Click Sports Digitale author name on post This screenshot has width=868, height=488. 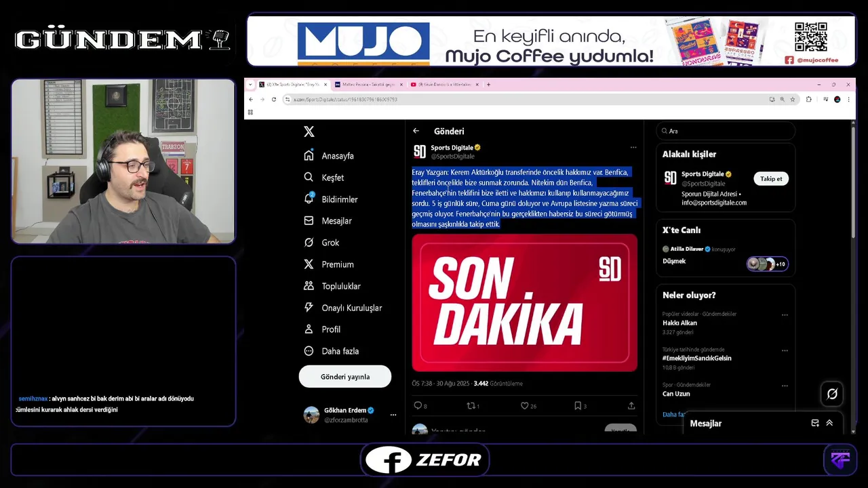pyautogui.click(x=452, y=147)
